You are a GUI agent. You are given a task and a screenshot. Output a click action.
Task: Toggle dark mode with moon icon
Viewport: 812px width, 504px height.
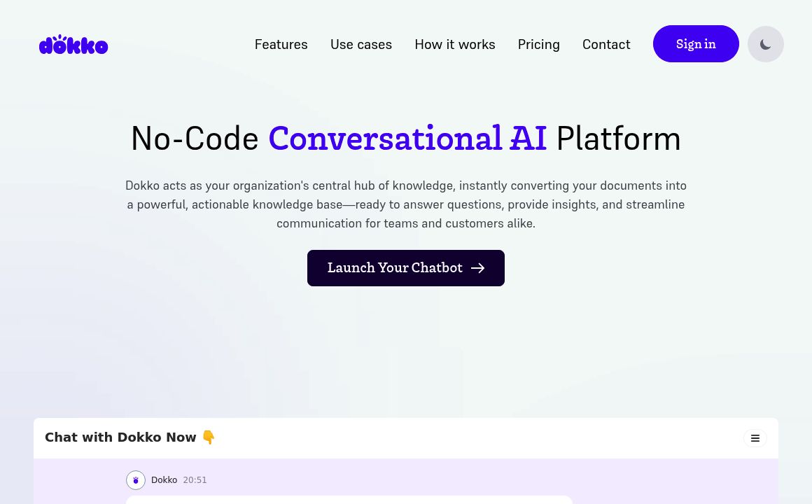765,44
